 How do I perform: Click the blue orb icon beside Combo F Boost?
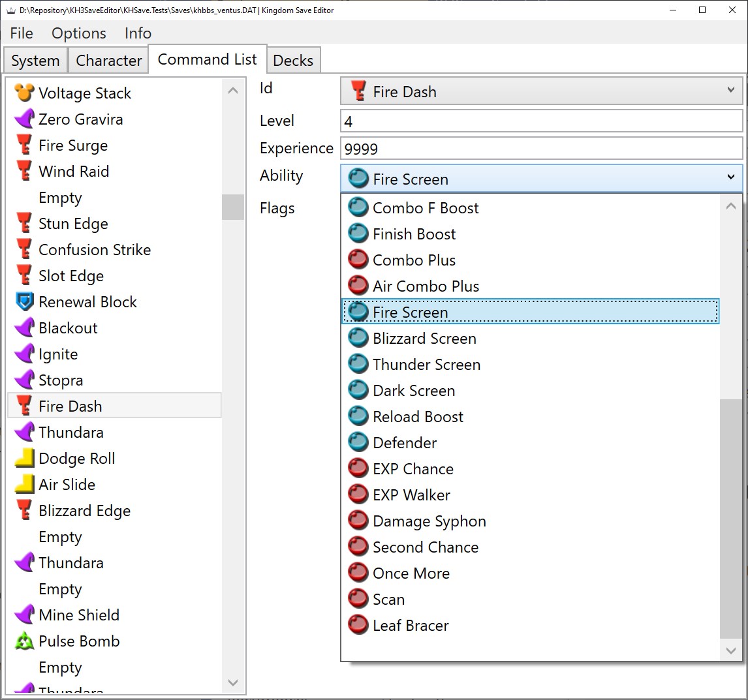point(358,207)
